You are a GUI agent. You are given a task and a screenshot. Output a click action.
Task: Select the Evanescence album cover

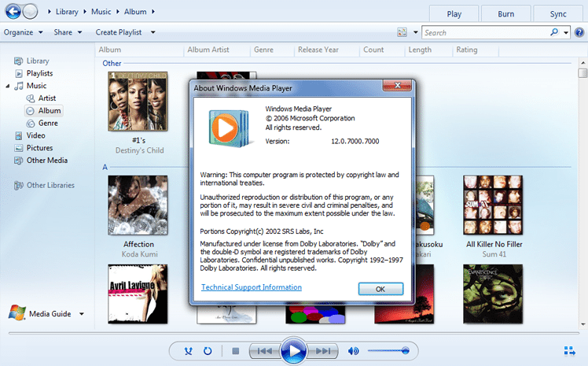pos(493,294)
